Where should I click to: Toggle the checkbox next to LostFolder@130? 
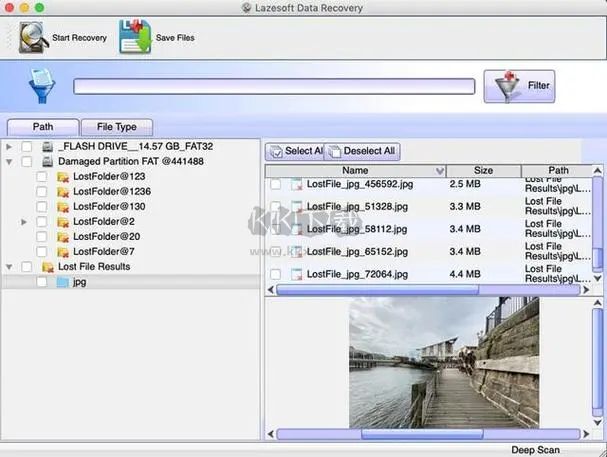click(42, 207)
